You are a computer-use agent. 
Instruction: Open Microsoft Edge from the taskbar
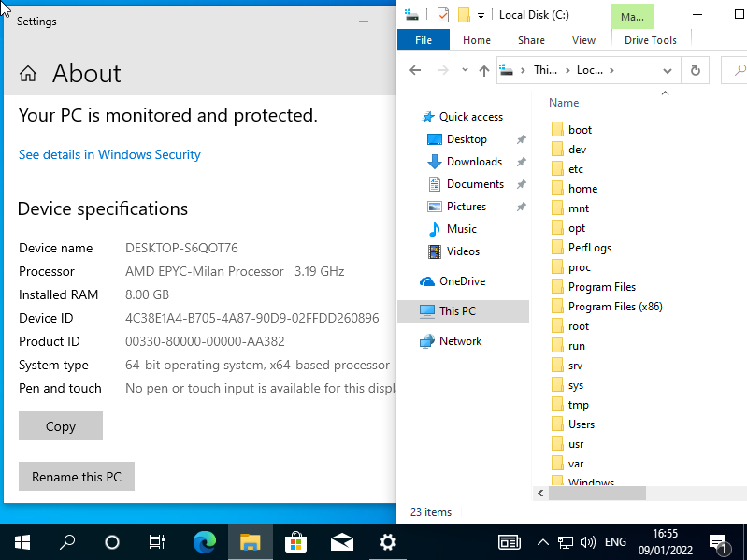click(x=204, y=541)
